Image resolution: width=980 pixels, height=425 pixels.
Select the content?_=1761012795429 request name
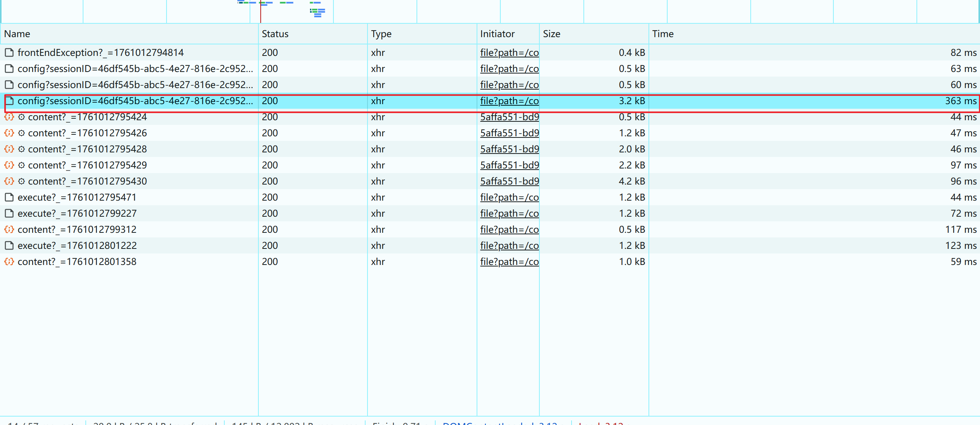(x=87, y=165)
